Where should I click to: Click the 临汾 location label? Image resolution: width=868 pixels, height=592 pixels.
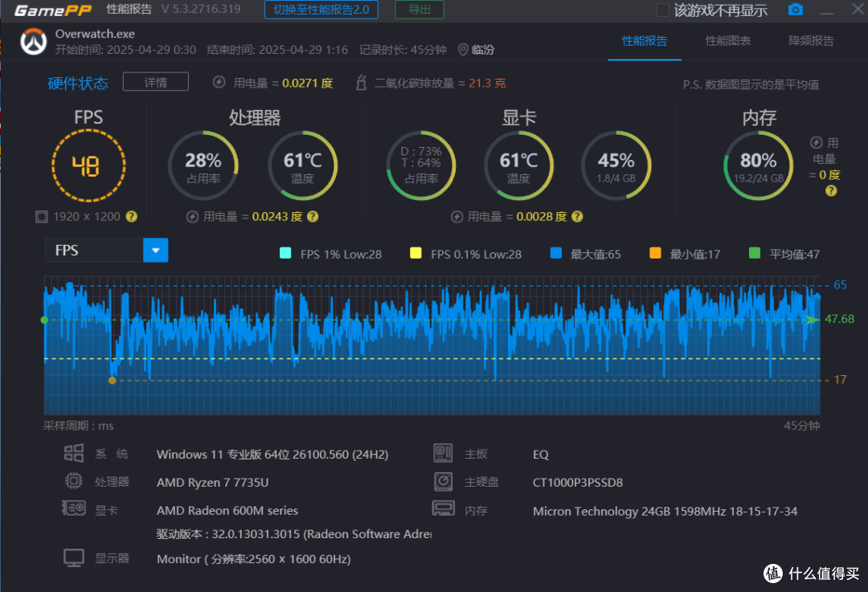(x=483, y=50)
